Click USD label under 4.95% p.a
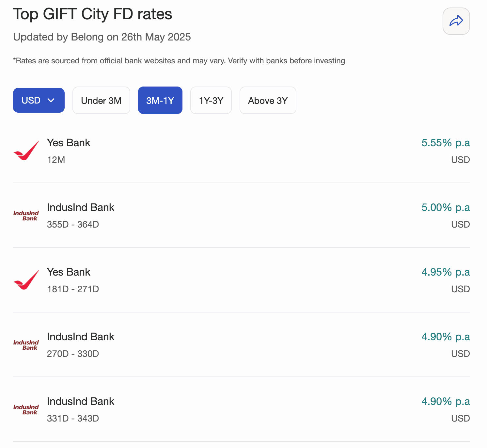This screenshot has height=448, width=487. click(460, 289)
